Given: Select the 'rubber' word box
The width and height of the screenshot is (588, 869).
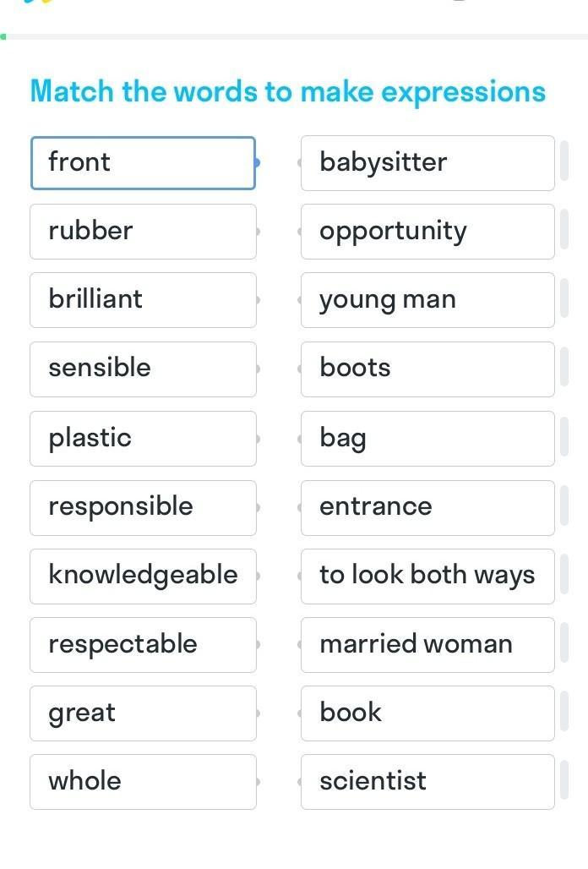Looking at the screenshot, I should point(143,232).
